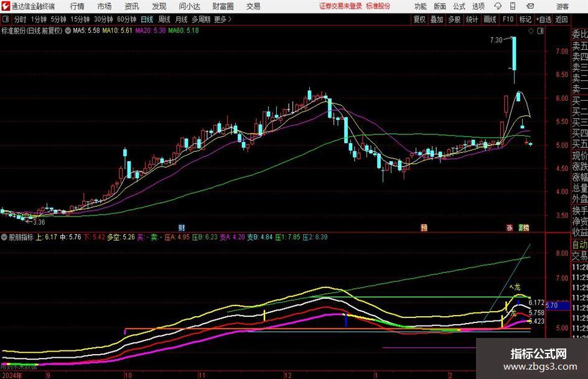Expand the 更多 periods chevron
588x379 pixels.
tap(230, 19)
